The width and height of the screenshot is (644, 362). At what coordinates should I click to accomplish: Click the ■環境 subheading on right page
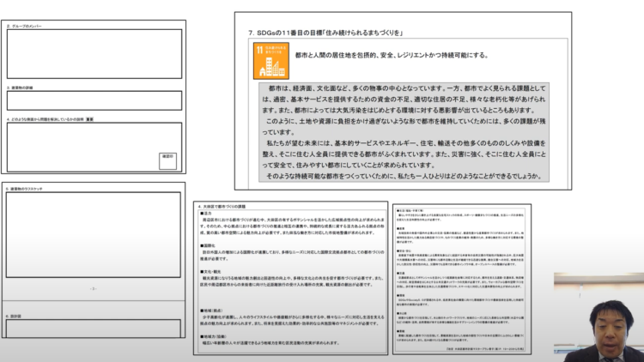click(400, 295)
